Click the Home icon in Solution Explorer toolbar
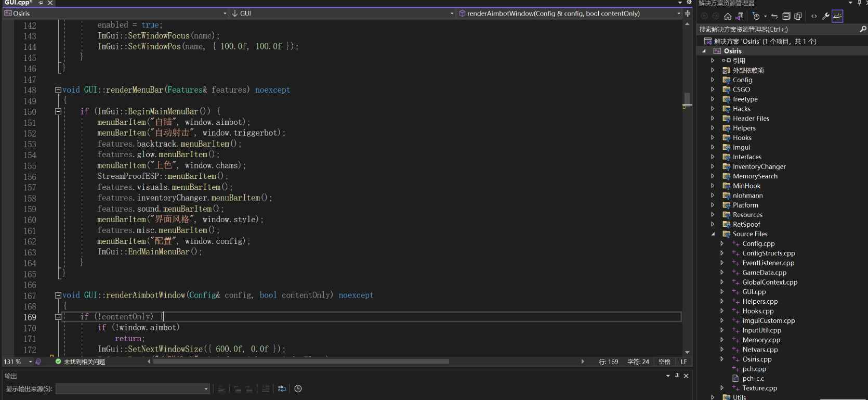Image resolution: width=868 pixels, height=400 pixels. click(728, 16)
